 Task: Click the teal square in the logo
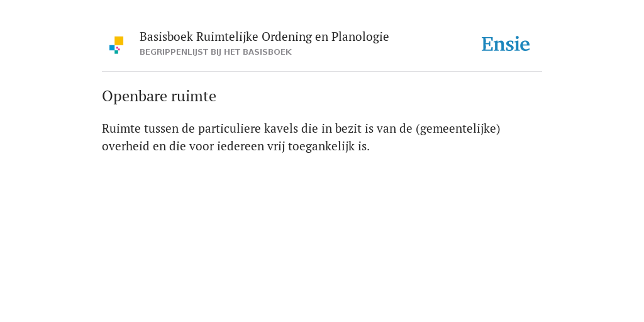tap(116, 52)
